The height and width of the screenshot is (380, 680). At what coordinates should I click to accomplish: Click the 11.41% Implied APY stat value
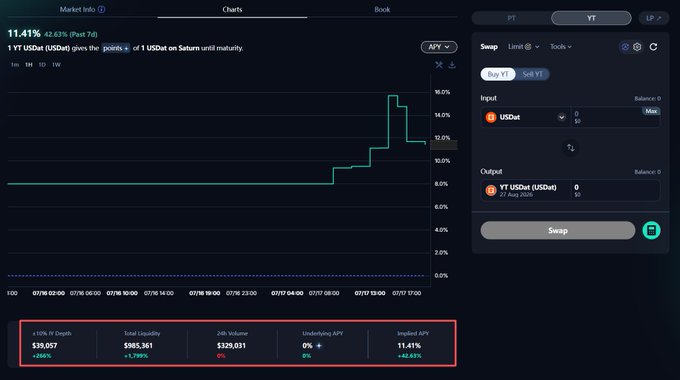point(409,346)
